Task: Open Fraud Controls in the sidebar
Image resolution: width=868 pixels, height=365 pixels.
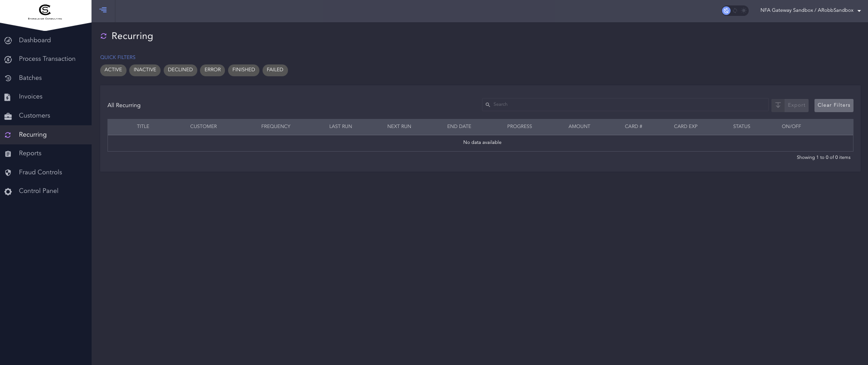Action: click(x=46, y=173)
